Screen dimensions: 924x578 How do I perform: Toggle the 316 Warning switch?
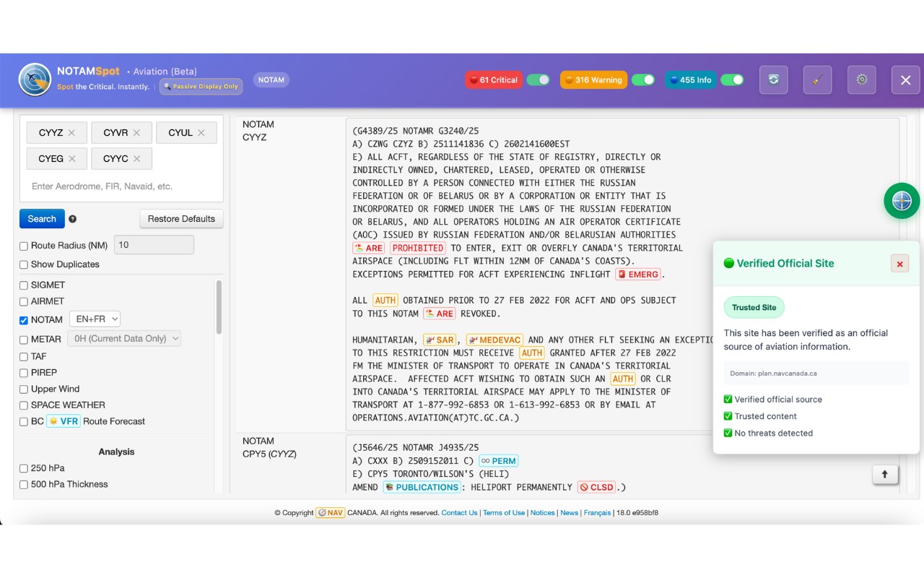tap(643, 80)
